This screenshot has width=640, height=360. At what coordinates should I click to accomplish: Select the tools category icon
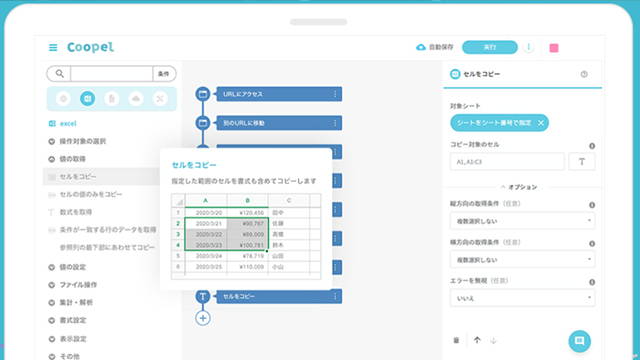tap(160, 99)
